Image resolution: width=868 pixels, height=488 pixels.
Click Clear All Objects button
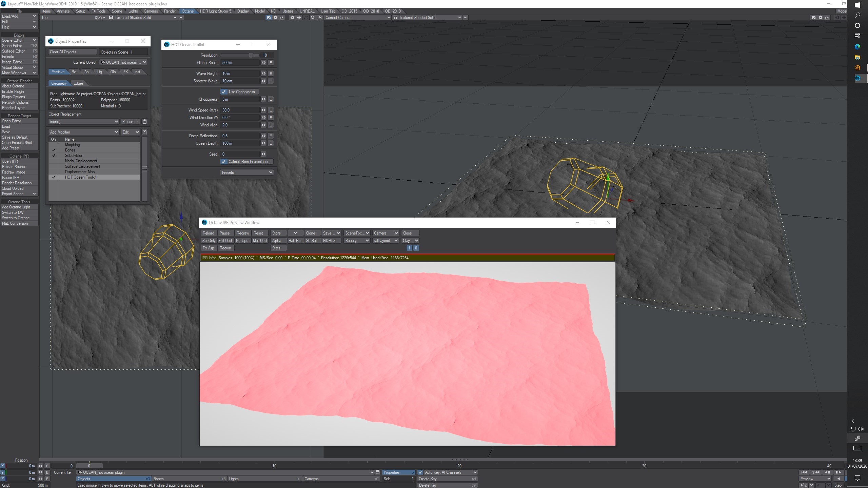click(72, 52)
